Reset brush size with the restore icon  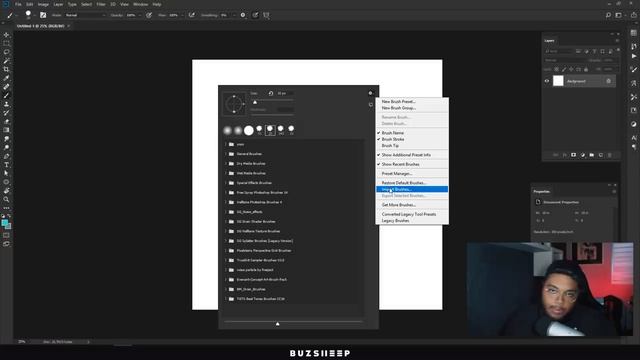[x=271, y=93]
